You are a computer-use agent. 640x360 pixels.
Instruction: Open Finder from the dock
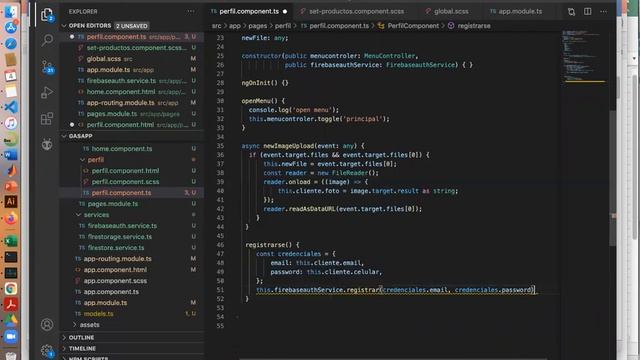pos(11,11)
